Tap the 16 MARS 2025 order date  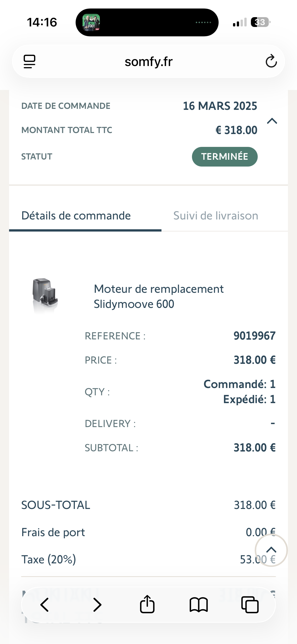pos(220,106)
